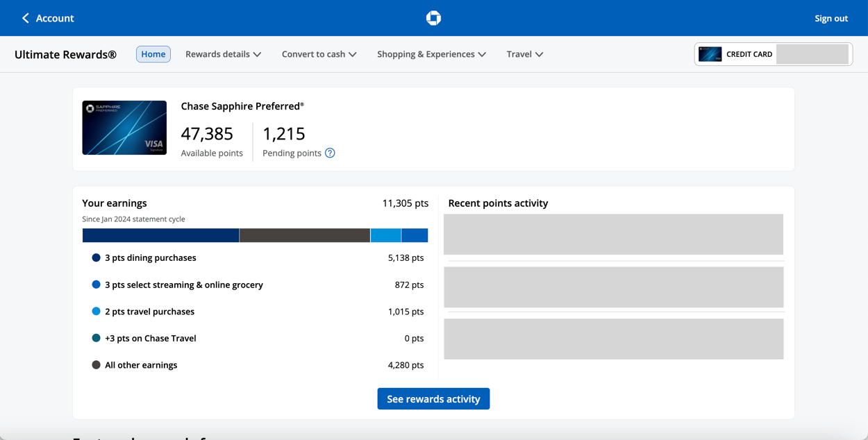Click the dining purchases legend dot
Screen dimensions: 868x440
click(96, 257)
